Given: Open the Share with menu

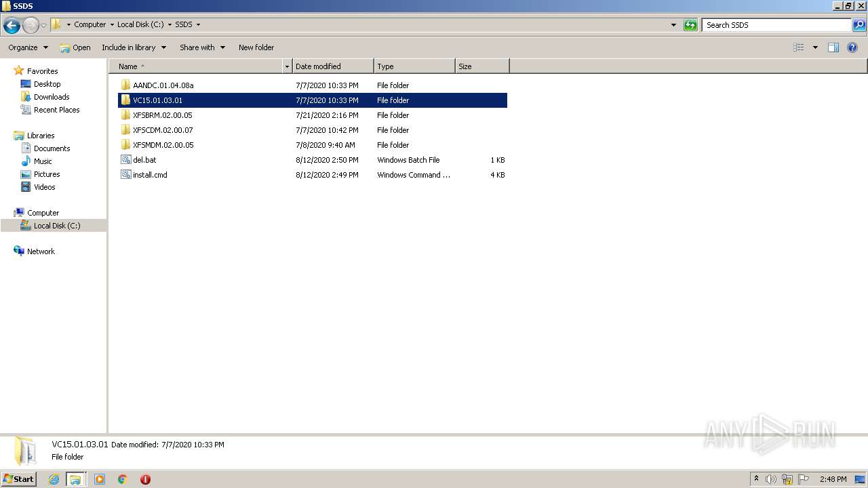Looking at the screenshot, I should tap(202, 47).
